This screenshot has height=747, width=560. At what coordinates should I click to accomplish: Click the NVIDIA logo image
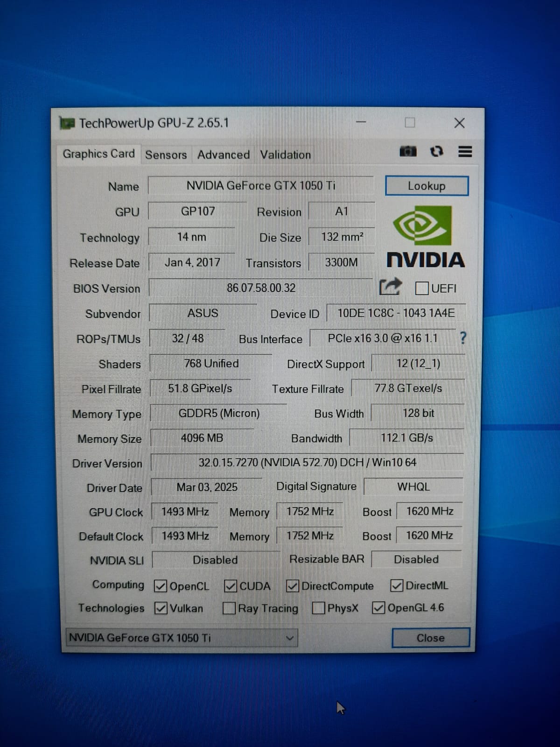click(425, 237)
